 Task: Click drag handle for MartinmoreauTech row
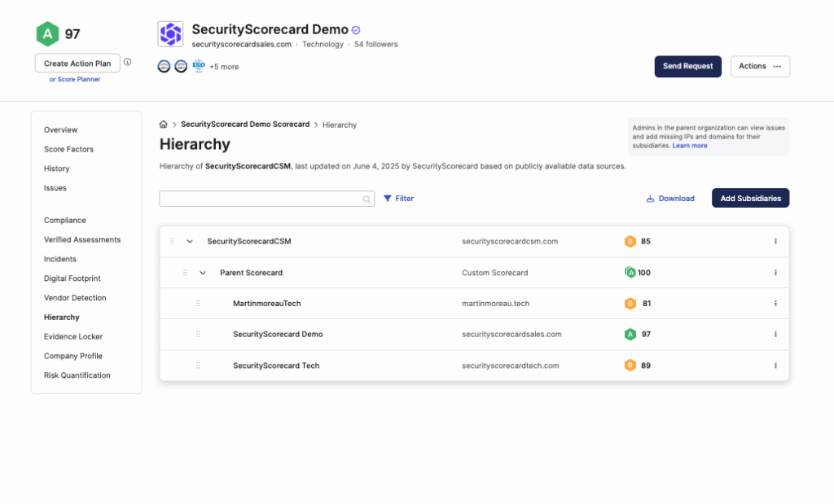click(198, 304)
